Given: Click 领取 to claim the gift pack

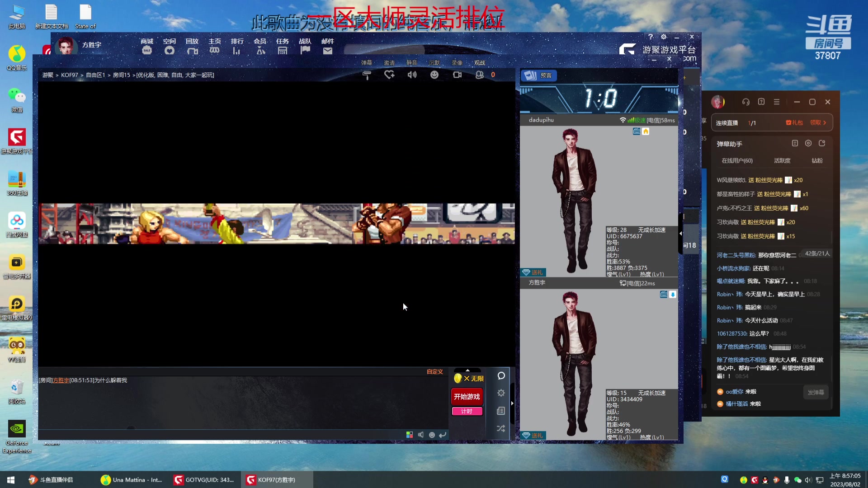Looking at the screenshot, I should 818,122.
